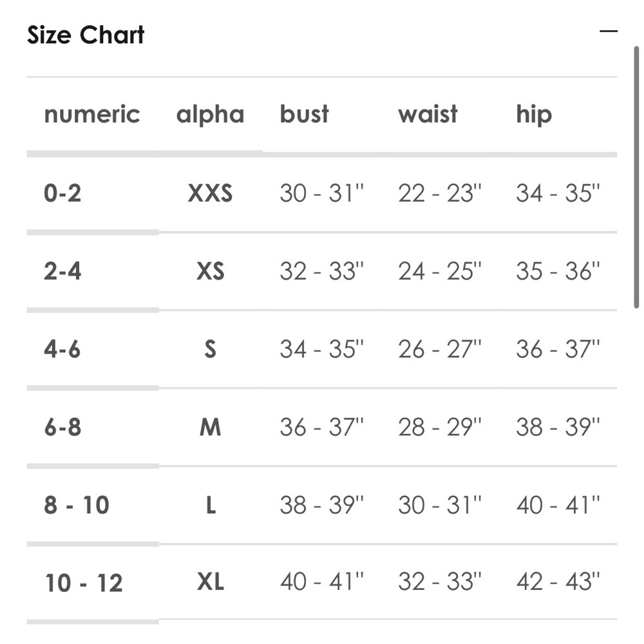Click hip measurement 42 - 43"
The width and height of the screenshot is (644, 644).
tap(558, 582)
